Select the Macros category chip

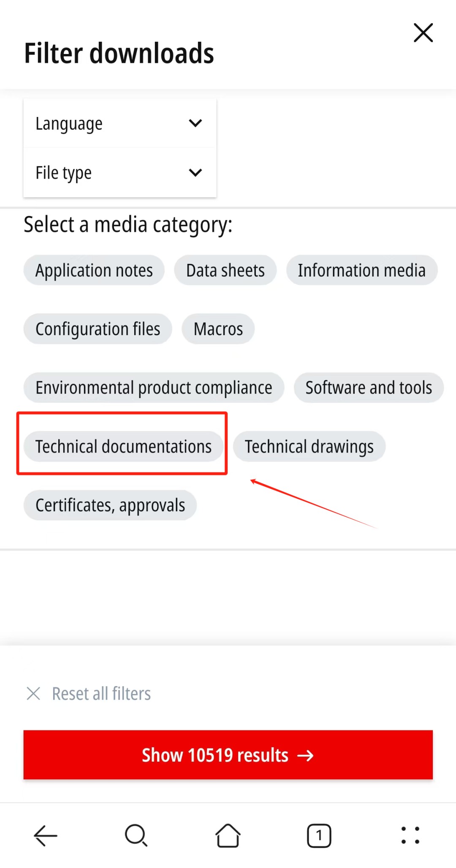[218, 329]
